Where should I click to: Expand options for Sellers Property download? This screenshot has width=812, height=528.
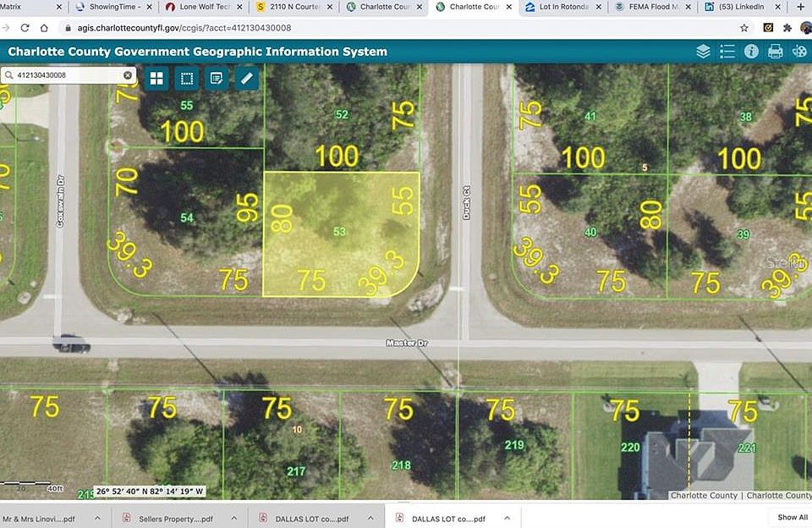(234, 518)
